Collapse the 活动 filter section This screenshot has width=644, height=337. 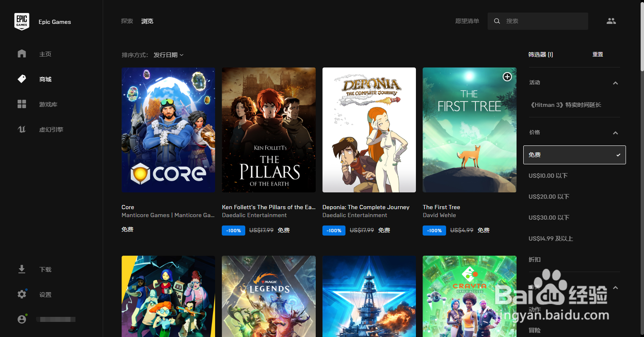point(615,83)
